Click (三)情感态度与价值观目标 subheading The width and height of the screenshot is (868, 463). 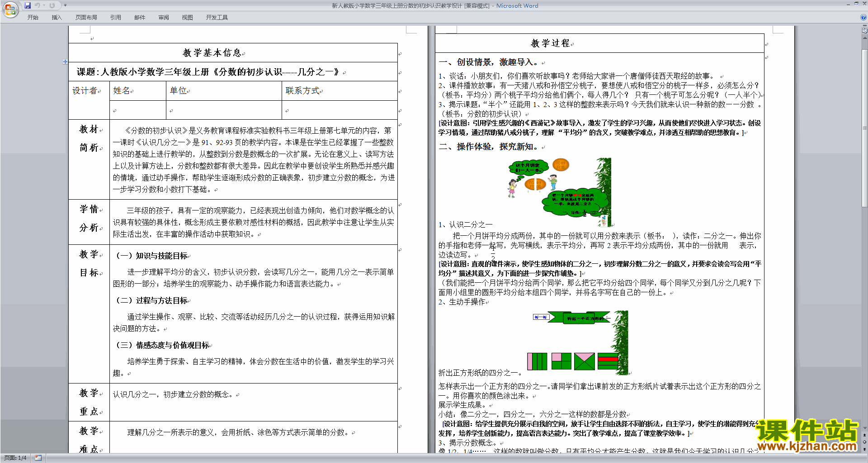pyautogui.click(x=162, y=345)
